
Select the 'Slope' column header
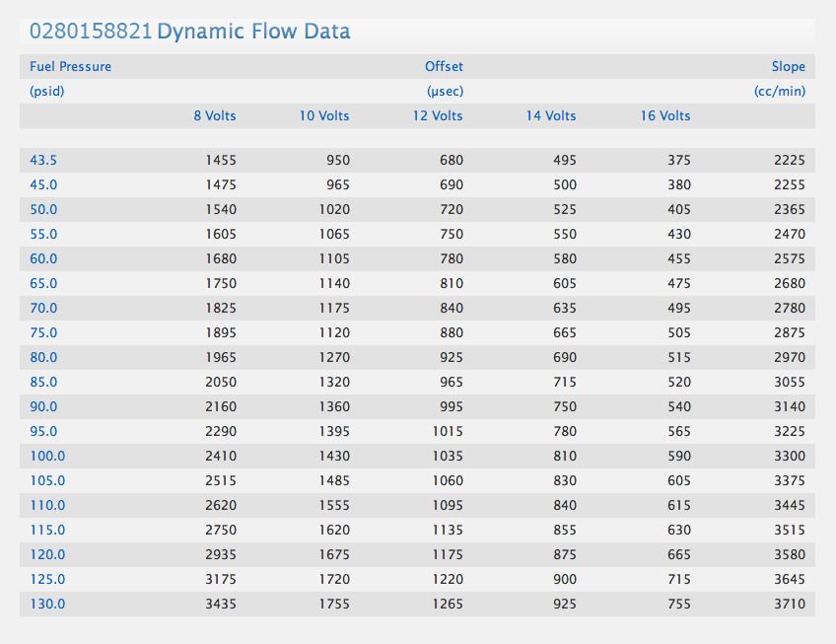click(788, 67)
